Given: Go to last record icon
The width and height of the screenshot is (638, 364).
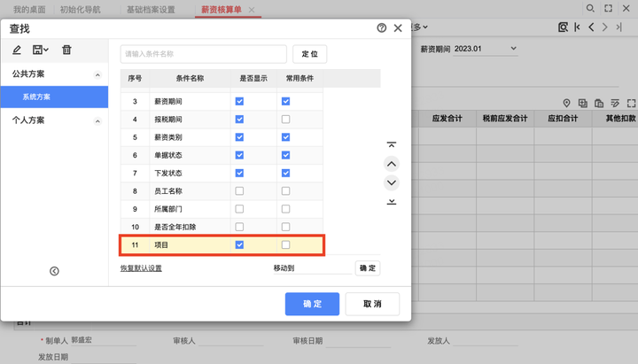Looking at the screenshot, I should pos(619,27).
